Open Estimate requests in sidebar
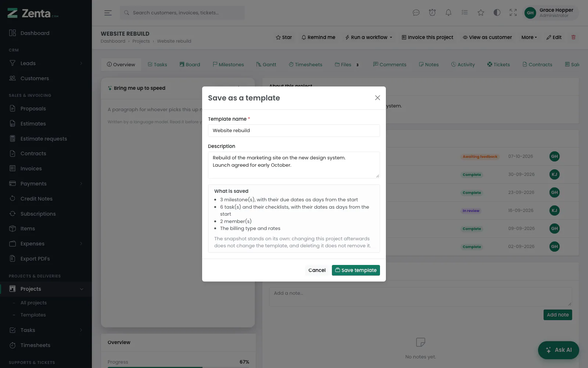 pyautogui.click(x=46, y=139)
